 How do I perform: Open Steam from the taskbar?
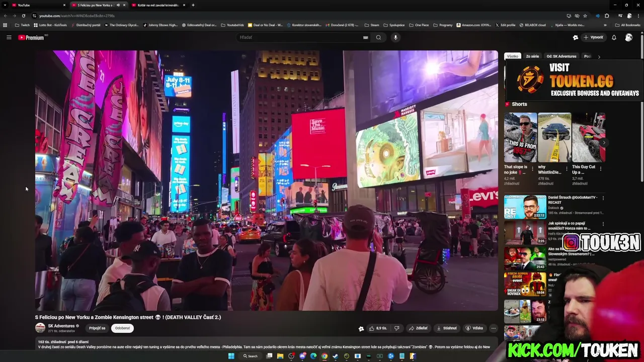pos(336,356)
